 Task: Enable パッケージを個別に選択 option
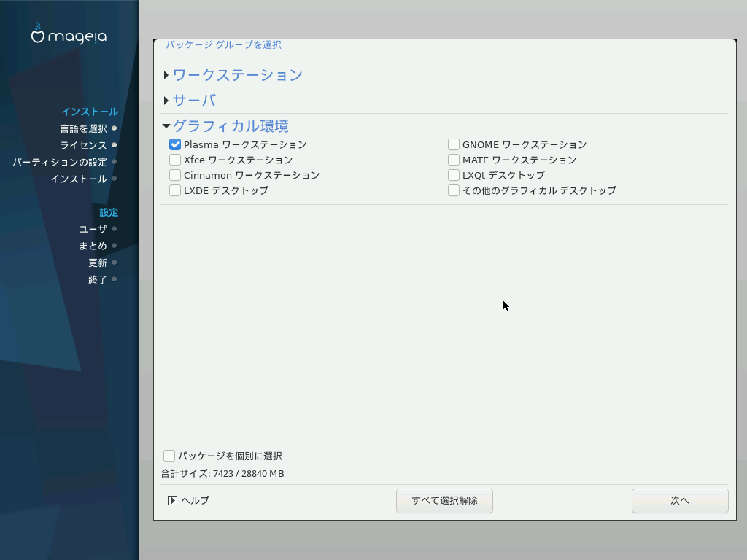coord(169,456)
